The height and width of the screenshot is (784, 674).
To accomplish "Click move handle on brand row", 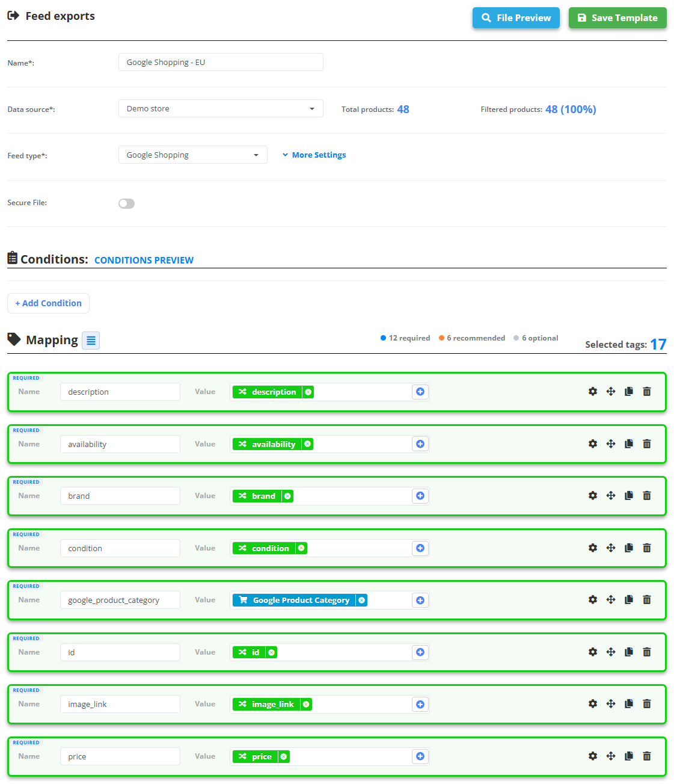I will (611, 496).
